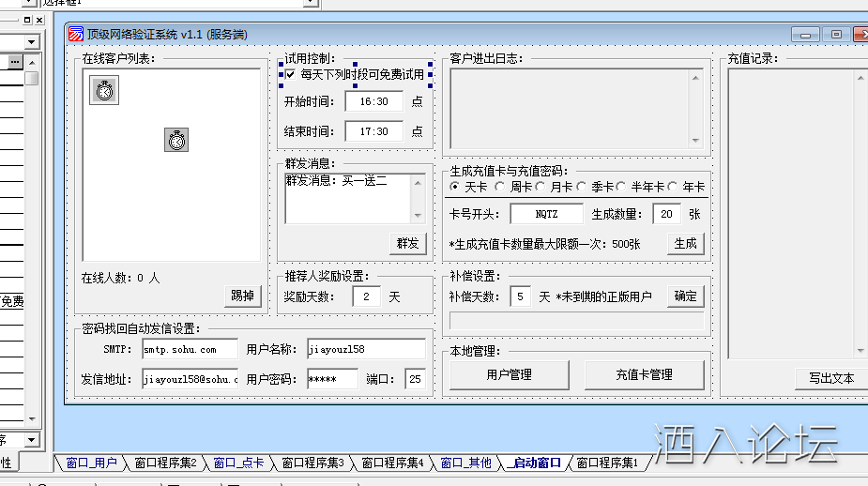The image size is (868, 486).
Task: Toggle the 每天下列时段可免费试用 checkbox
Action: [291, 74]
